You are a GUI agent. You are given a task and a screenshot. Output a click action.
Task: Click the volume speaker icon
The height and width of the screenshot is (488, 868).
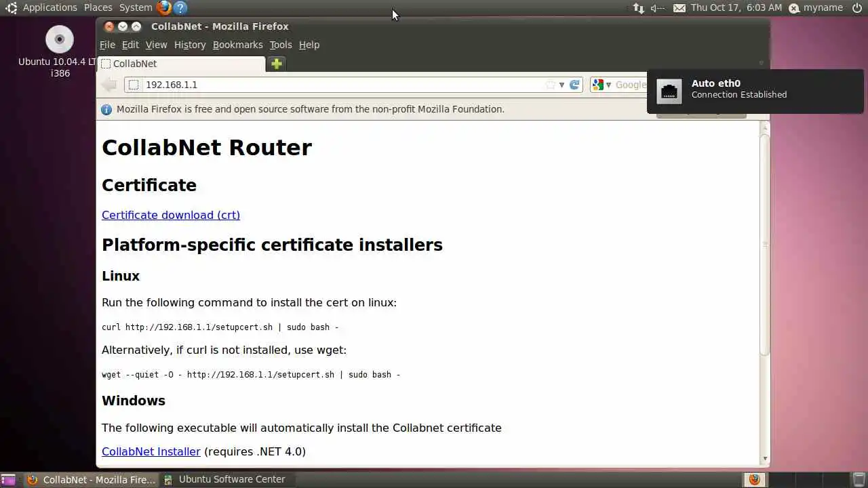coord(657,8)
